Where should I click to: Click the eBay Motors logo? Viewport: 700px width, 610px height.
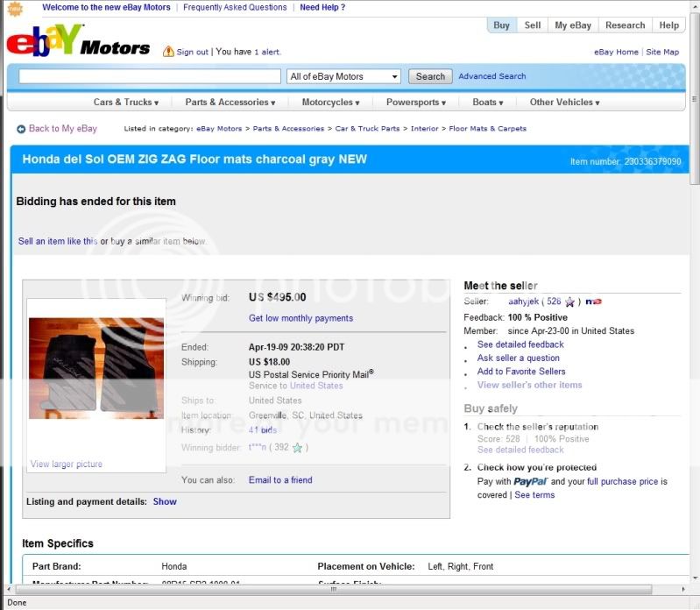pos(79,42)
